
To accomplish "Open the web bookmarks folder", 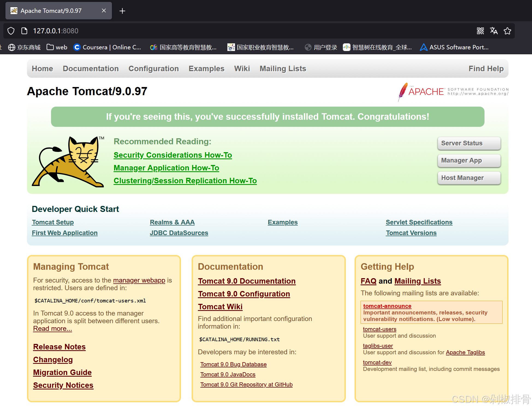I will click(57, 47).
